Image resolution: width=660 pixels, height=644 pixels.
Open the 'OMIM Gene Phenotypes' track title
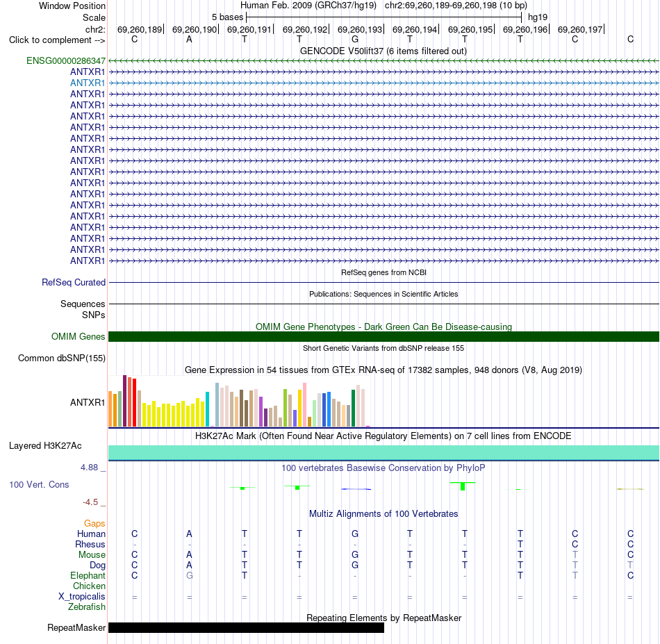click(x=383, y=327)
